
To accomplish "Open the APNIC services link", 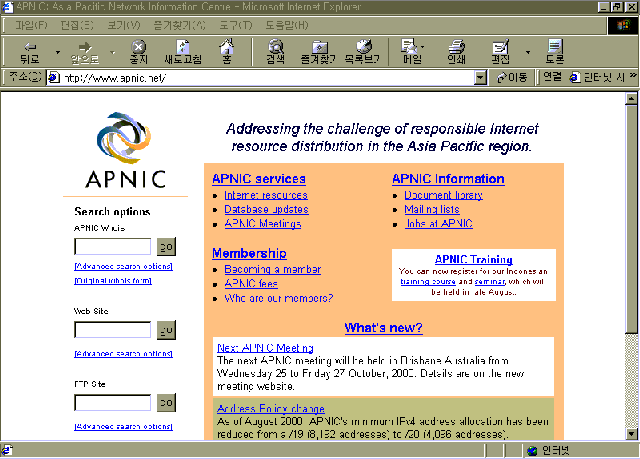I will click(259, 179).
